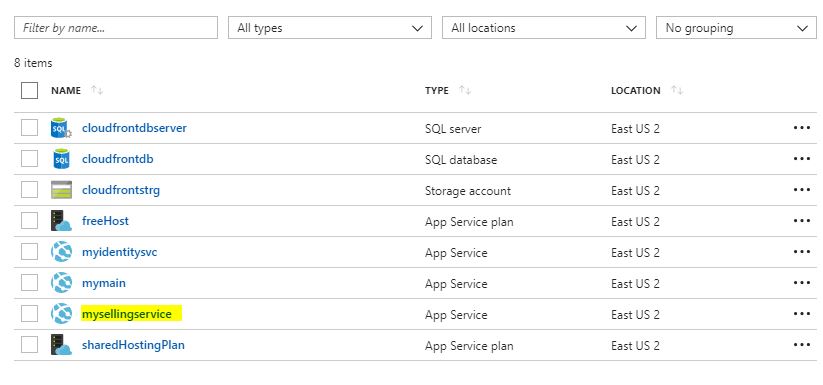Check the mysellingservice row checkbox

(29, 314)
